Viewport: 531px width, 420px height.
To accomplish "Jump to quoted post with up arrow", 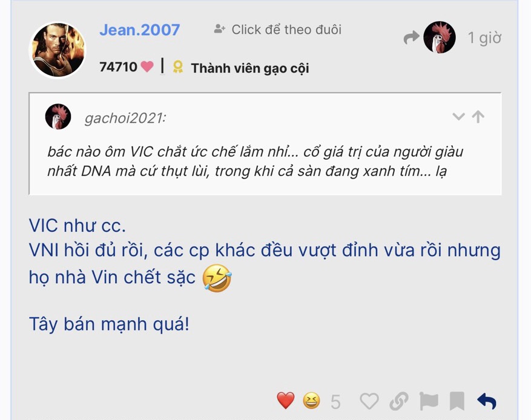I will coord(478,117).
